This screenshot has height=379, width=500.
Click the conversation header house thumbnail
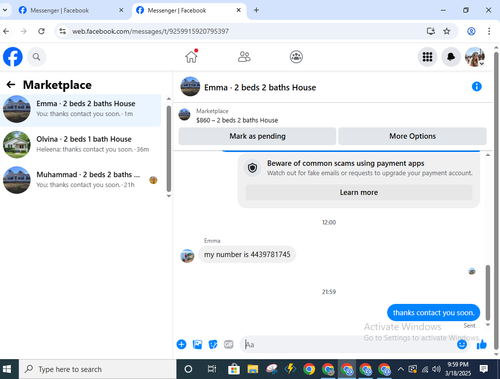tap(190, 87)
